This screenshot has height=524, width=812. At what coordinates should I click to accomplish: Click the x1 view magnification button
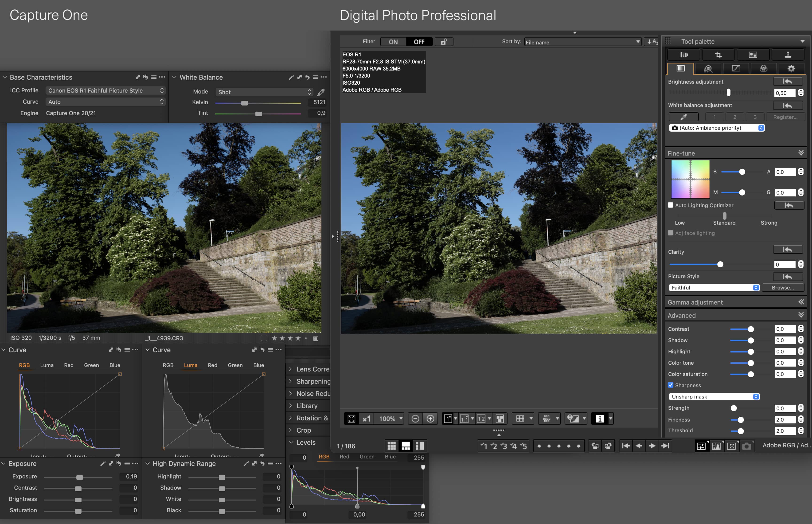[366, 418]
